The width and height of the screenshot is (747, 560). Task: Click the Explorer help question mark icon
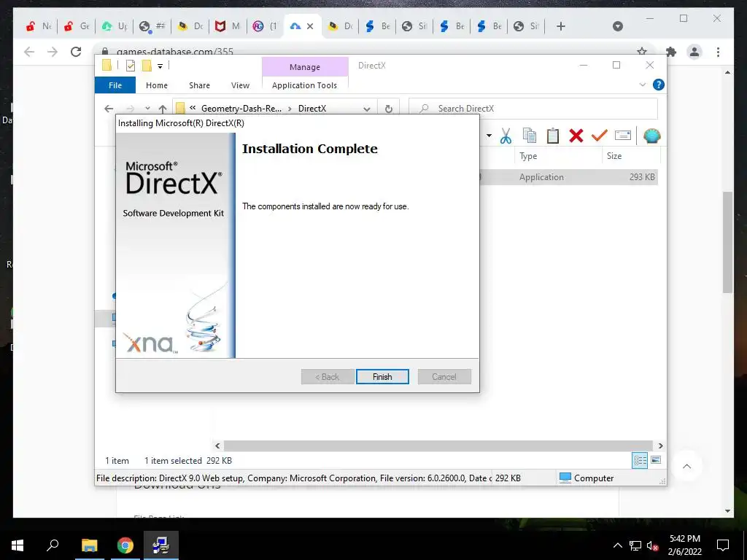[x=659, y=85]
